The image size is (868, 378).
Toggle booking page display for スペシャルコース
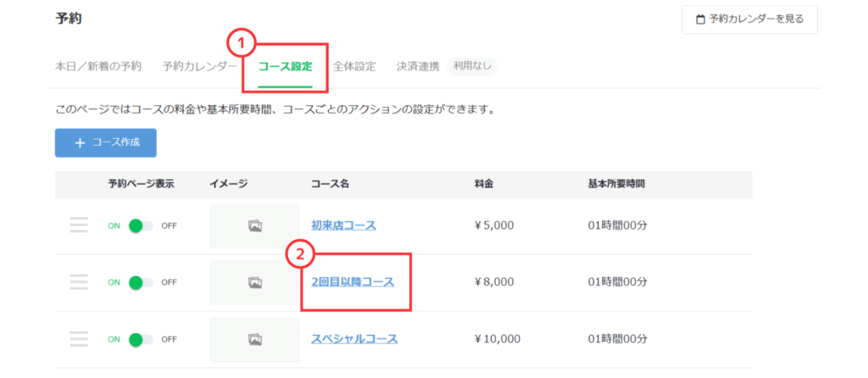tap(140, 339)
